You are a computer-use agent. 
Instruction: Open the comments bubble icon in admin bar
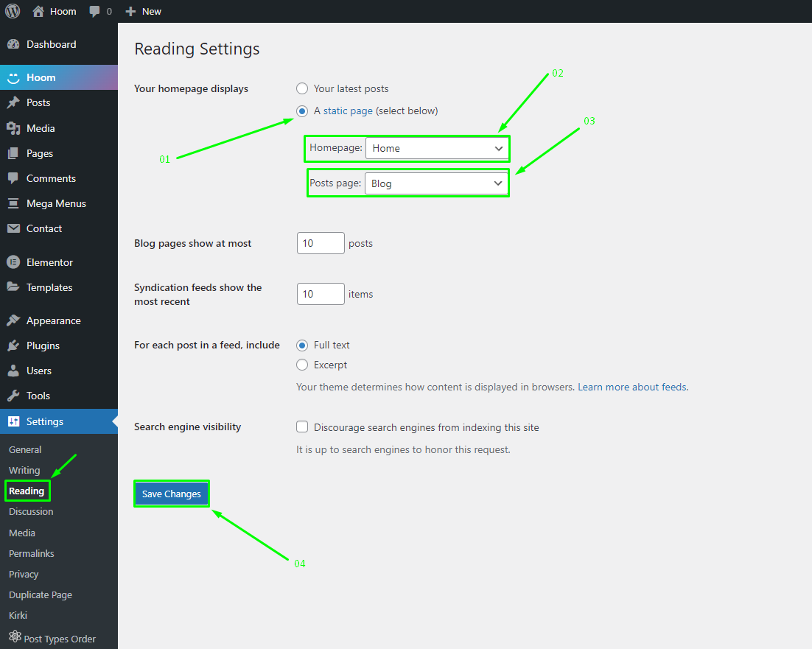pyautogui.click(x=95, y=11)
